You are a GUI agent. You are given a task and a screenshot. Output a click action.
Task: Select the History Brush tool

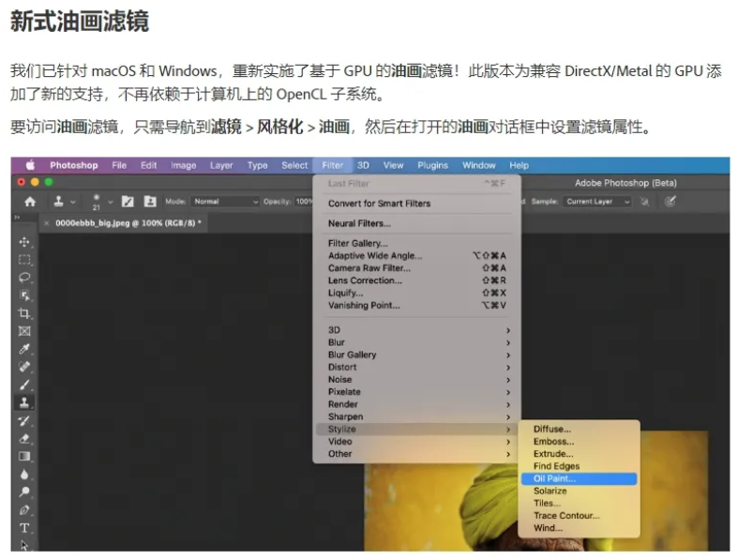pyautogui.click(x=24, y=420)
